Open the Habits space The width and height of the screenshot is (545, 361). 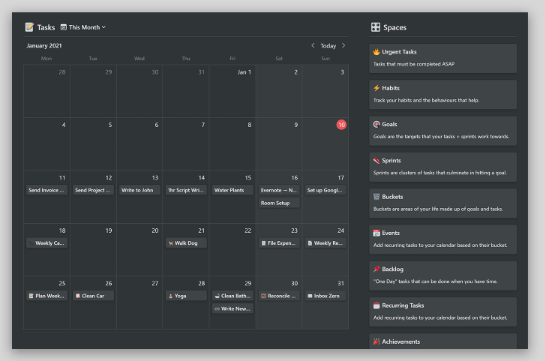click(443, 95)
